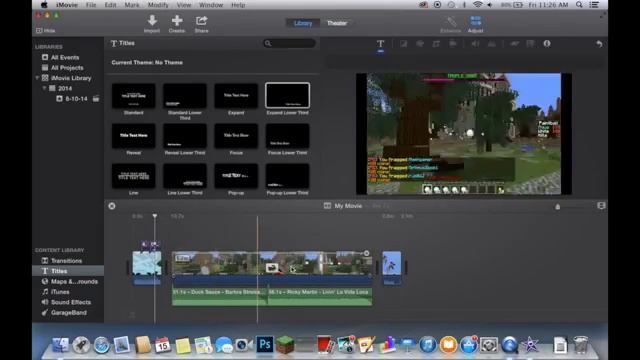
Task: Select the Reveal title thumbnail
Action: (x=133, y=136)
